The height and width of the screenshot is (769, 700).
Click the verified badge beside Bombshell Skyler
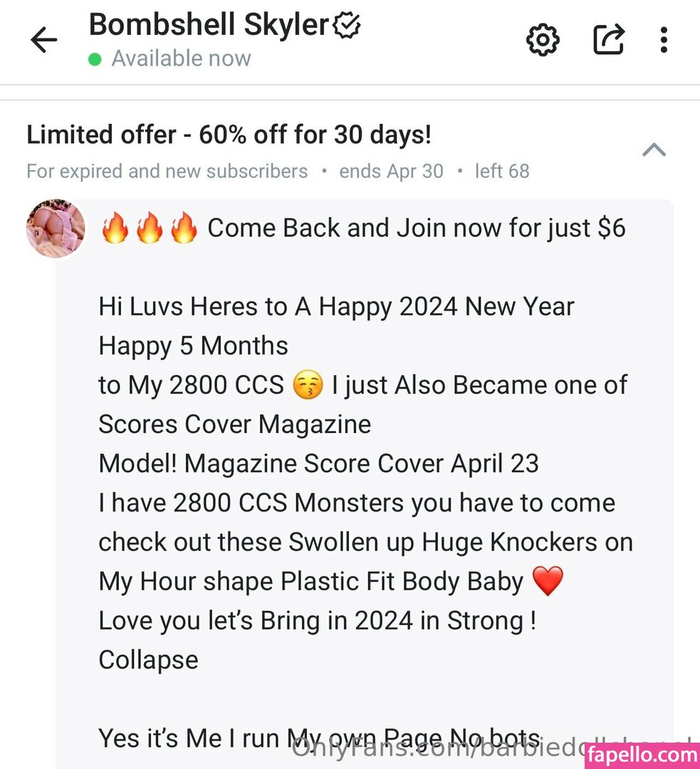click(347, 26)
